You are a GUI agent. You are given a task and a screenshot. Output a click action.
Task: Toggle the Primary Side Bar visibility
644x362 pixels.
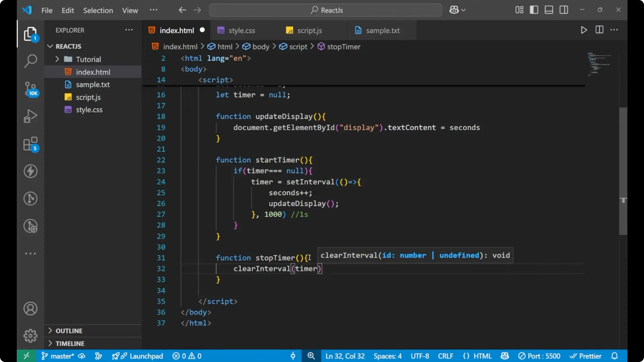tap(534, 10)
